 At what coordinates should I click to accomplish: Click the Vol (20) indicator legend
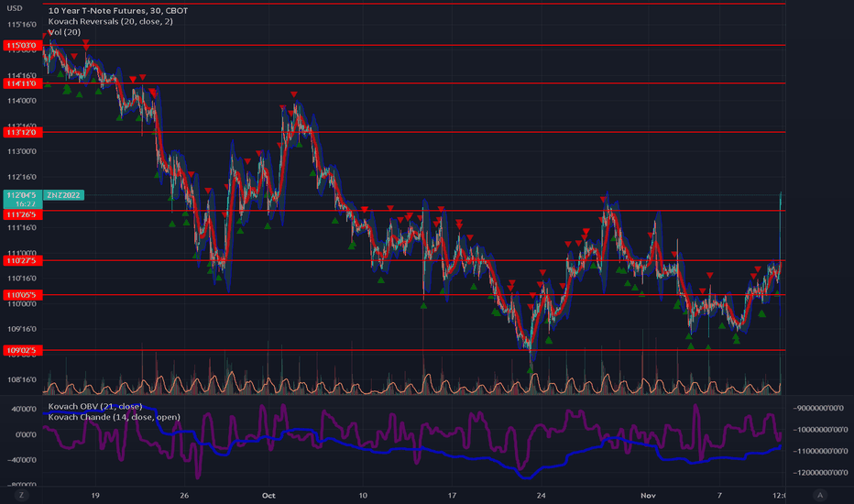pos(64,32)
